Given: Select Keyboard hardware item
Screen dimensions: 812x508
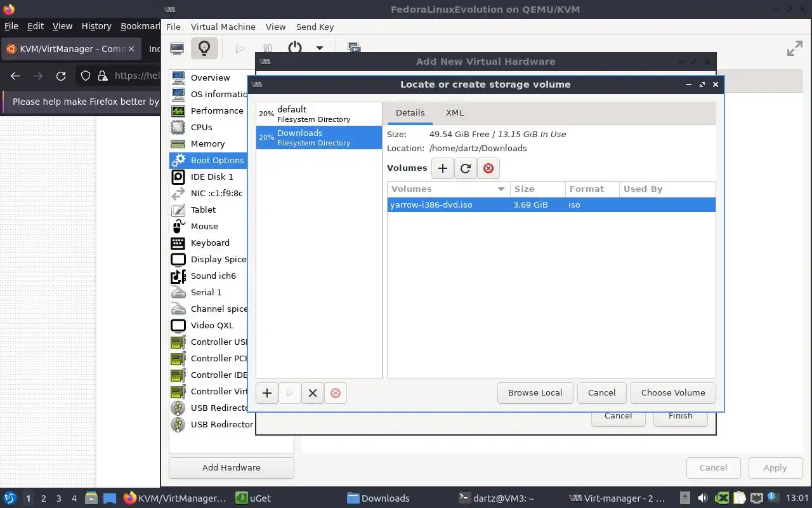Looking at the screenshot, I should pyautogui.click(x=209, y=243).
